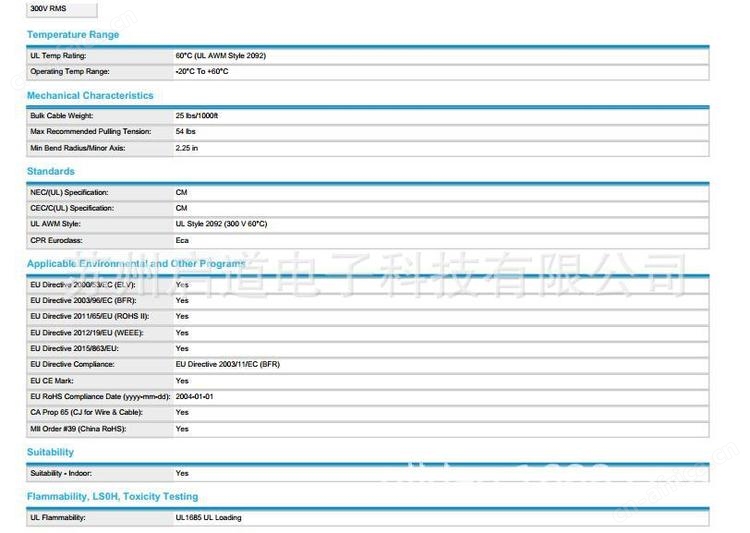The width and height of the screenshot is (750, 533).
Task: Select Yes in the WEEE directive row
Action: pyautogui.click(x=182, y=333)
